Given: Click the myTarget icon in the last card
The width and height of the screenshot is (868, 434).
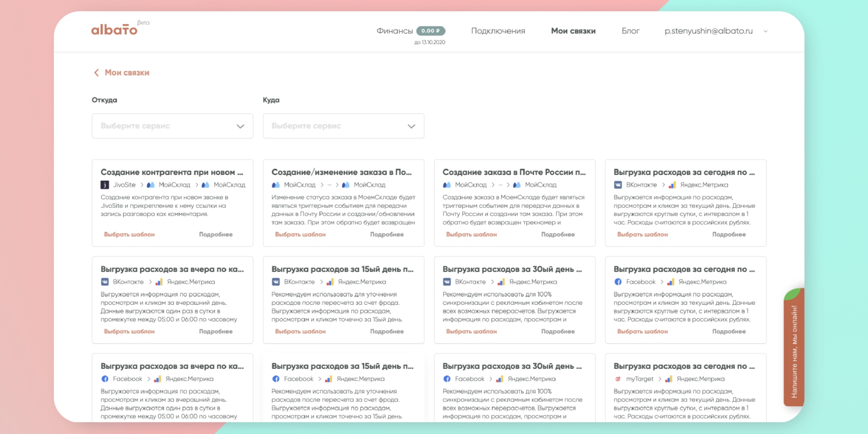Looking at the screenshot, I should 618,379.
